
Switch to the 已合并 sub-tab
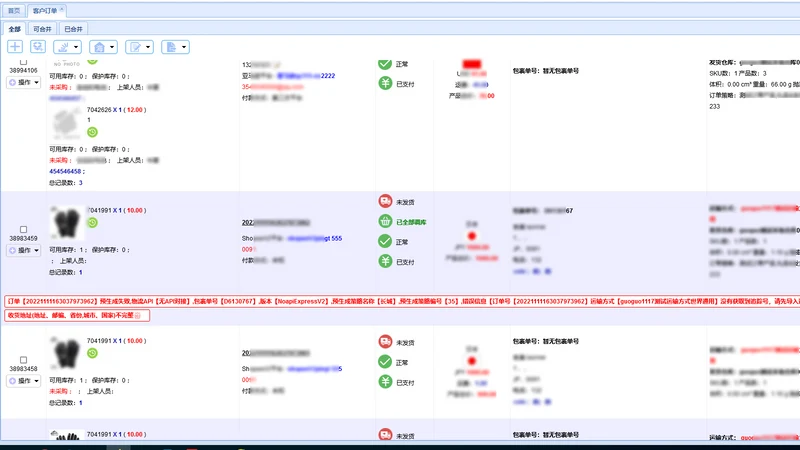pyautogui.click(x=73, y=29)
